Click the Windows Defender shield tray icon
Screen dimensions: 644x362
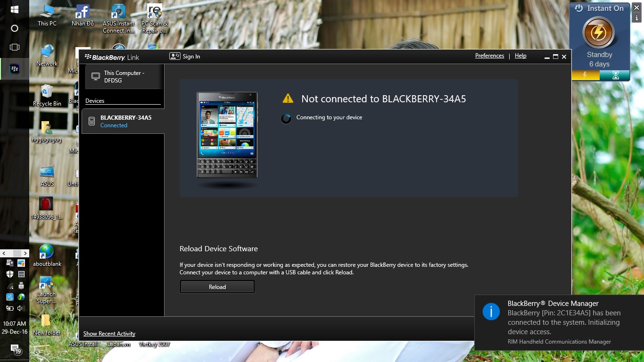point(9,274)
